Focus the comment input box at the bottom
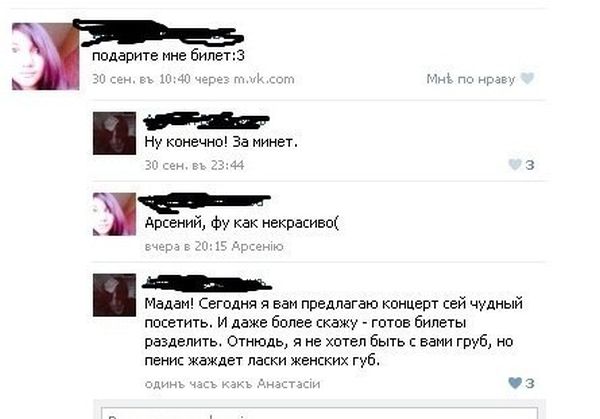Screen dimensions: 600x419 point(320,414)
